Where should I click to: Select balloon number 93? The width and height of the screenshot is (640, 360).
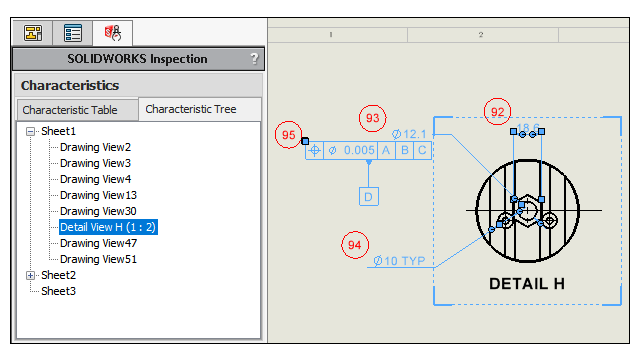372,118
